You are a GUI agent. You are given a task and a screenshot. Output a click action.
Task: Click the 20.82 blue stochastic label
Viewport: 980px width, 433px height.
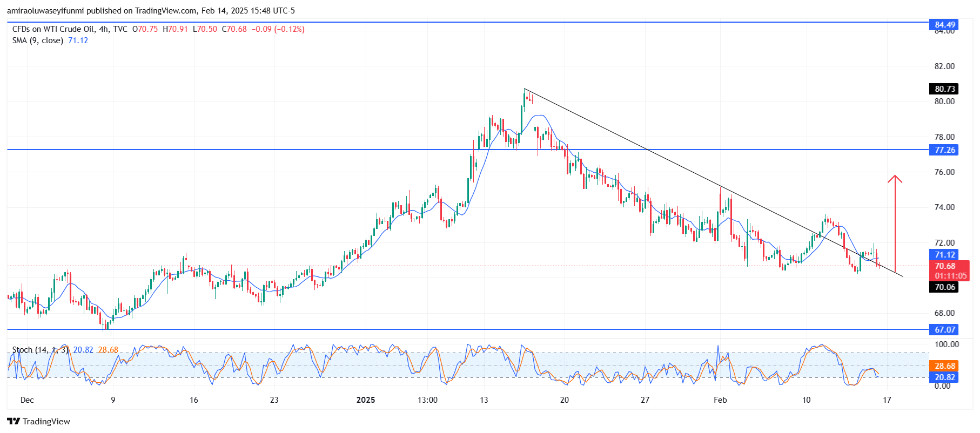click(x=944, y=377)
